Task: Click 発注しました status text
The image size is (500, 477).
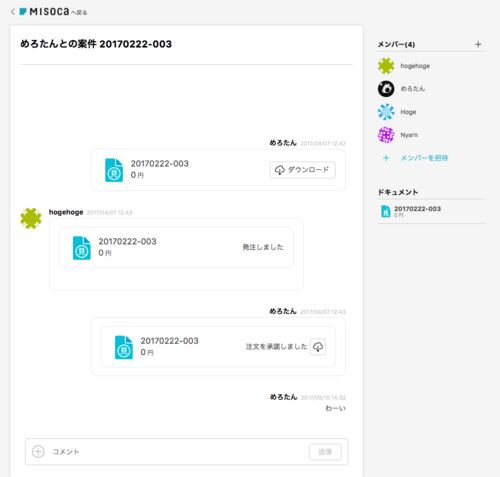Action: [263, 247]
